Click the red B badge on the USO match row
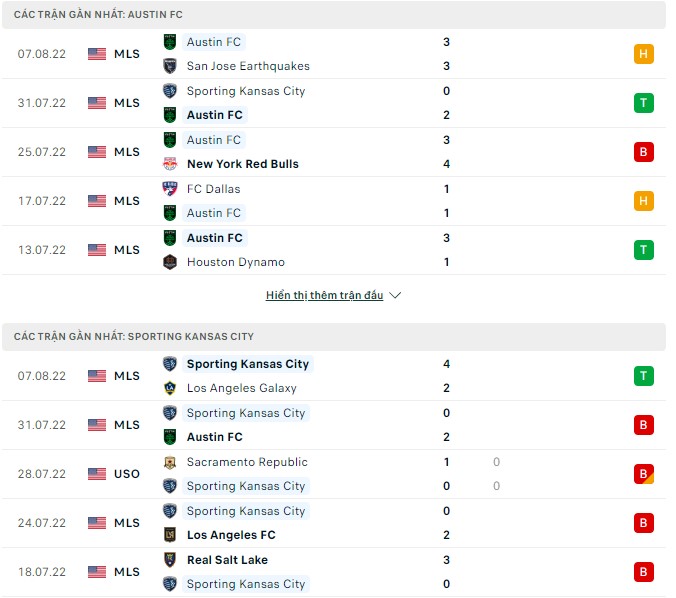Image resolution: width=676 pixels, height=598 pixels. click(x=643, y=474)
